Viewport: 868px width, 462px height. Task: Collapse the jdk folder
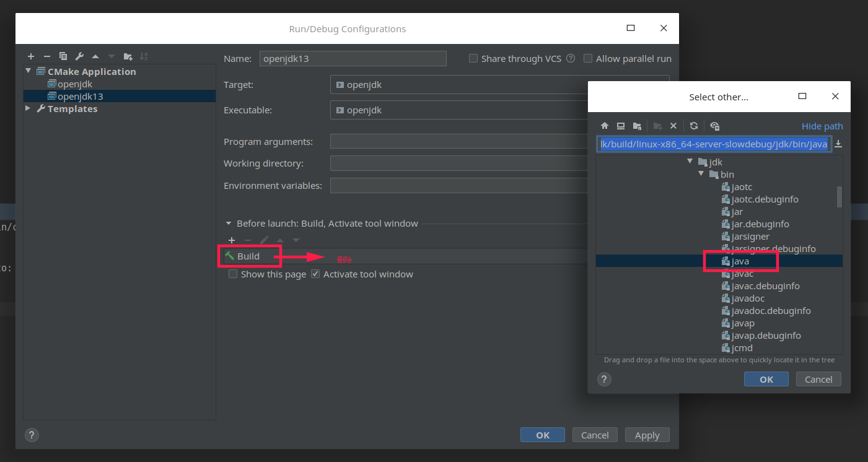point(690,162)
